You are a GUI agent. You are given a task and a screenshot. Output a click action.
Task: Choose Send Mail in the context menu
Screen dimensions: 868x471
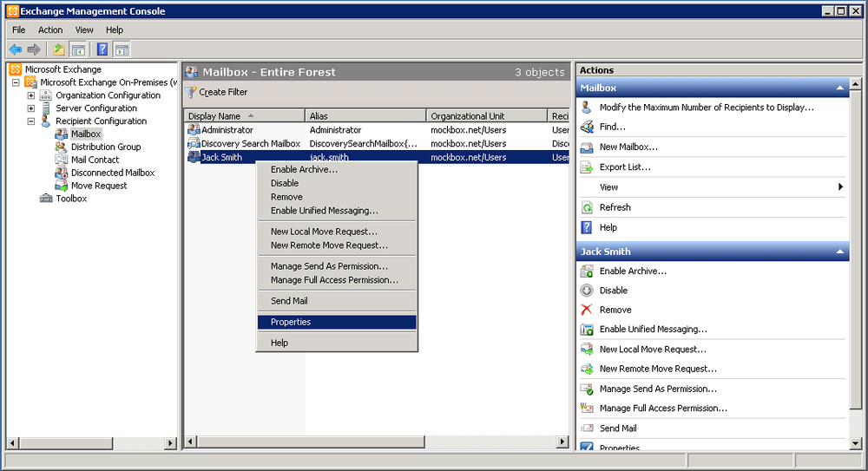337,301
